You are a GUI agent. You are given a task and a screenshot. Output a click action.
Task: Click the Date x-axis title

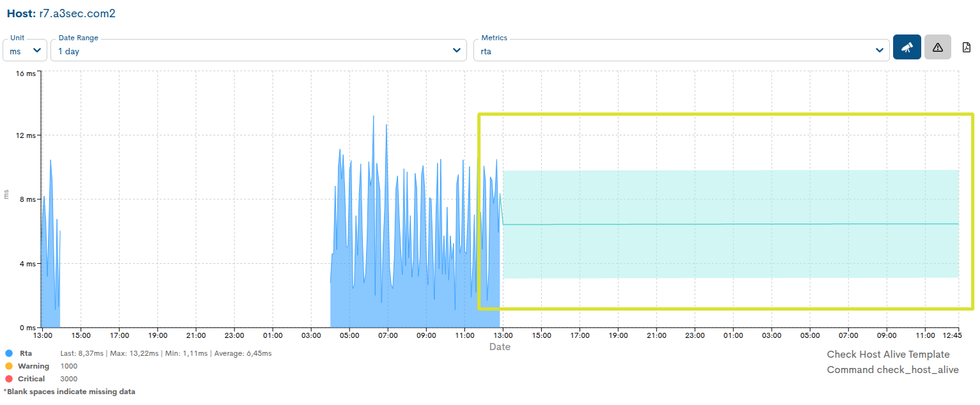[x=500, y=347]
